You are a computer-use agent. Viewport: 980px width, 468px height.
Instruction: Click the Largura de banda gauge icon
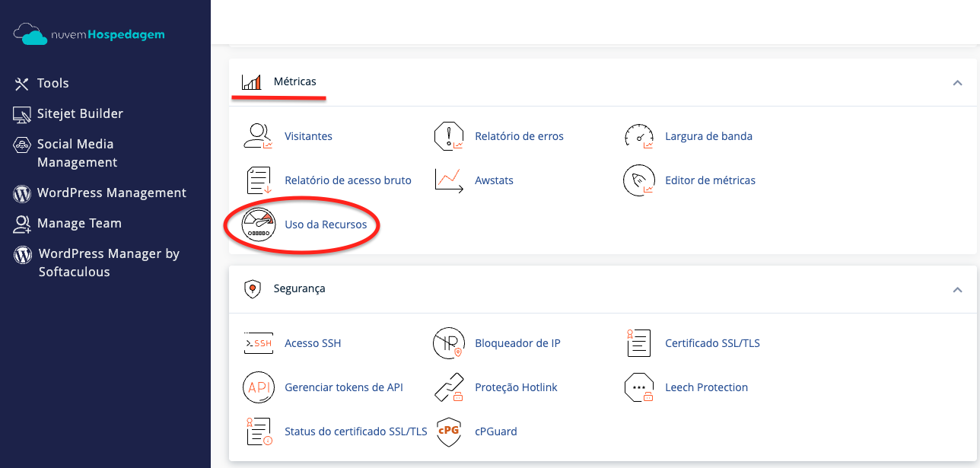638,136
